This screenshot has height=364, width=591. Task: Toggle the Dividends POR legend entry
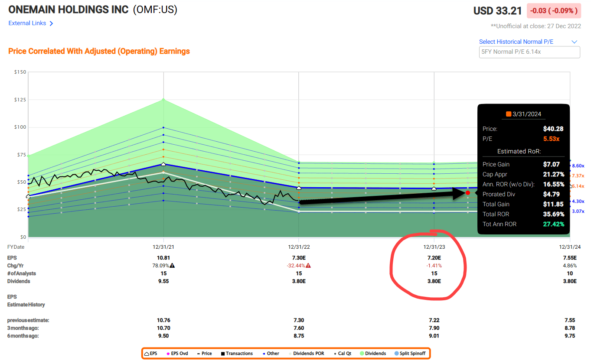click(x=307, y=354)
